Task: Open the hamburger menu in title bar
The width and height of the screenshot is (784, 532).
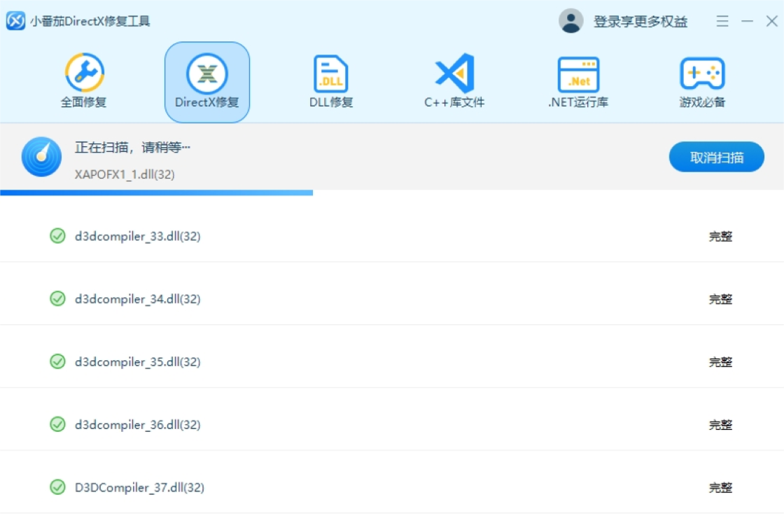Action: pos(722,21)
